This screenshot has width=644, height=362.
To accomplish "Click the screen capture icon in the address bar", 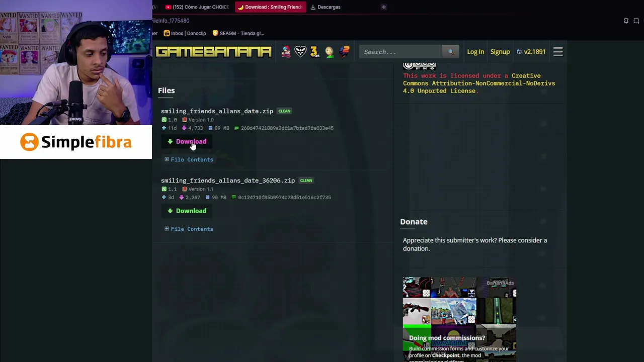I will 636,21.
